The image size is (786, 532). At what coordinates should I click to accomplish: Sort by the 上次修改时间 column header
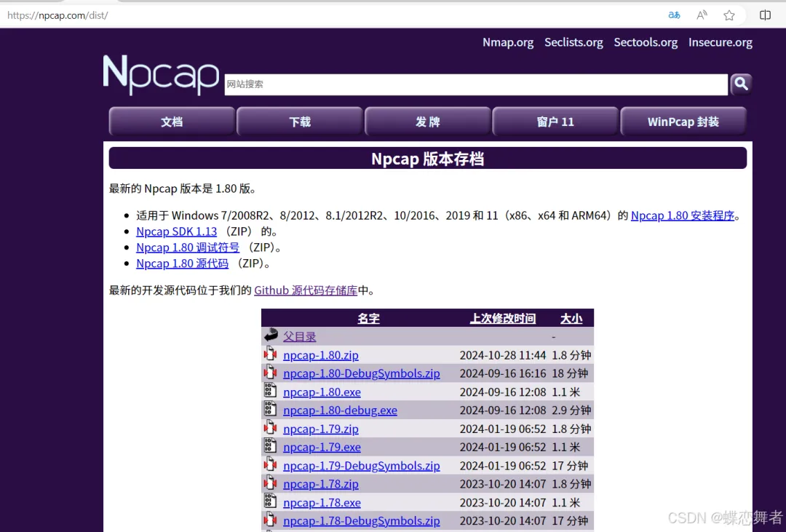pyautogui.click(x=503, y=318)
